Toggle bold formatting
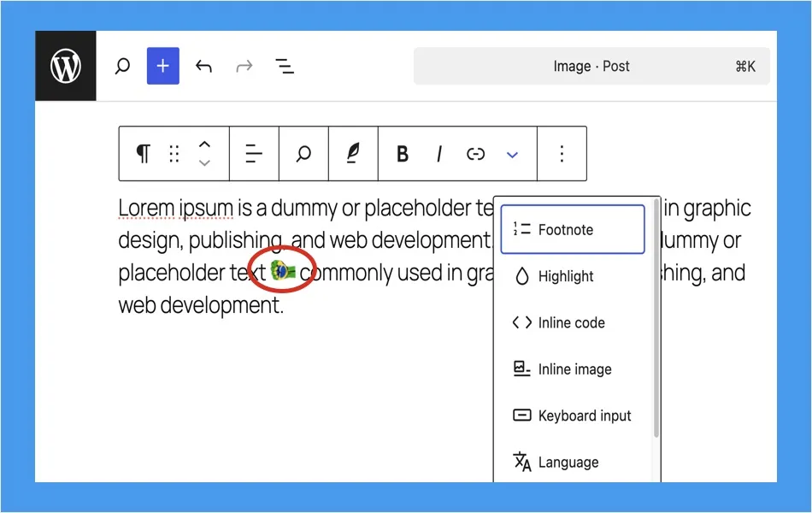Image resolution: width=812 pixels, height=513 pixels. point(403,154)
